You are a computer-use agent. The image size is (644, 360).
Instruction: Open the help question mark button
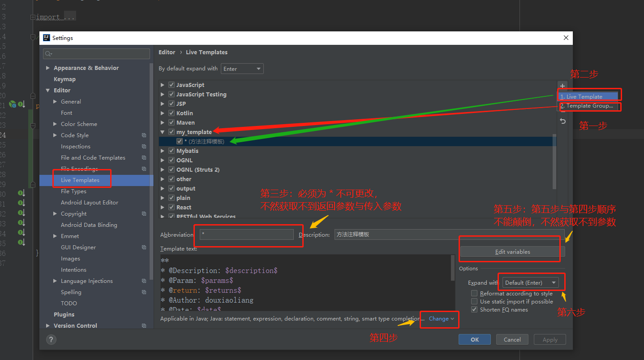51,339
